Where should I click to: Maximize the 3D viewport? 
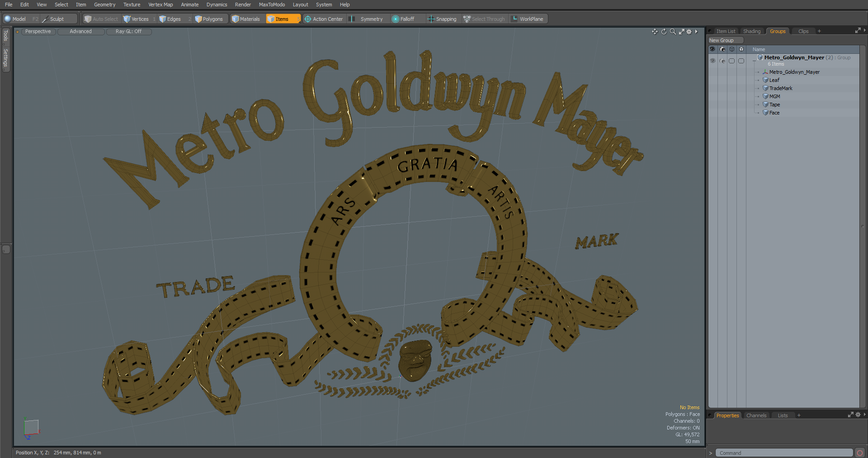(681, 32)
